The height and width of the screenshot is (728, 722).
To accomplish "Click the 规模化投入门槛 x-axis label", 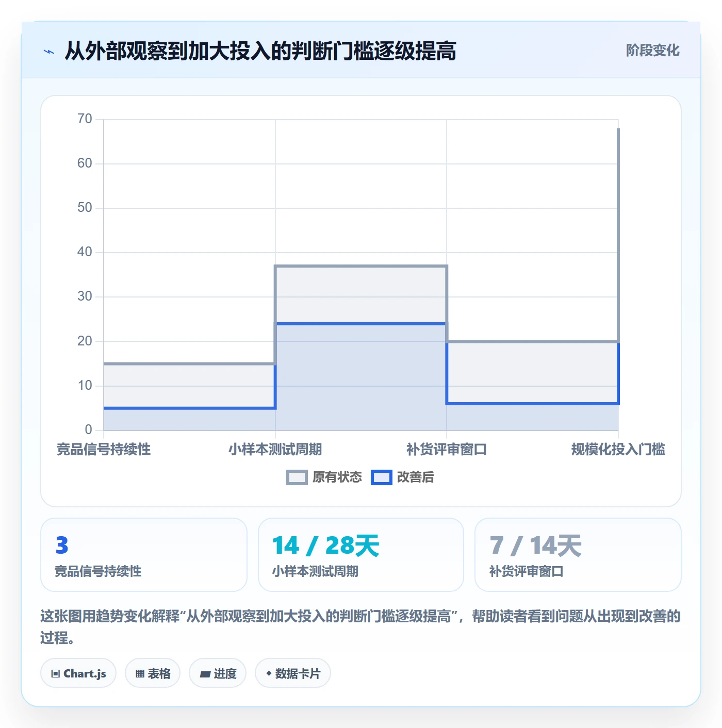I will [x=618, y=450].
